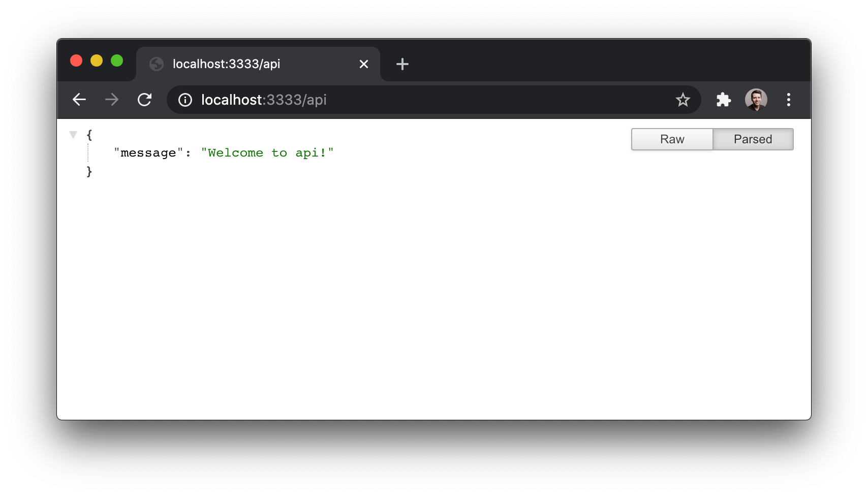
Task: Click the "Welcome to api!" value
Action: tap(267, 153)
